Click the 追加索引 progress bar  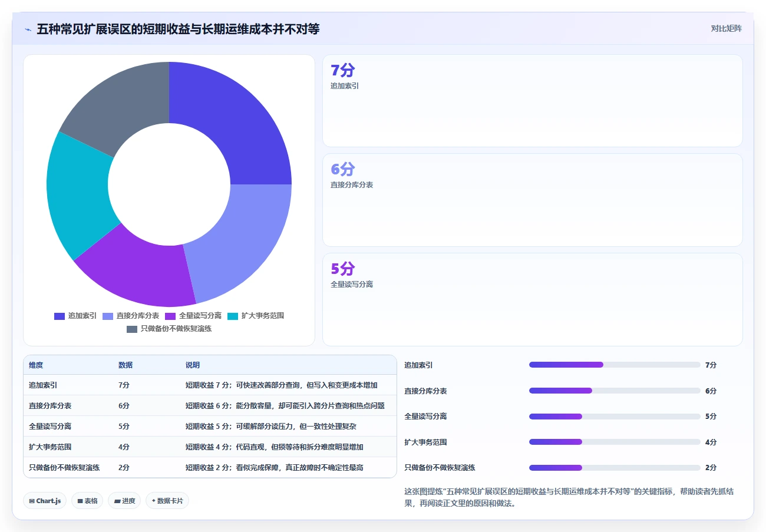tap(615, 365)
